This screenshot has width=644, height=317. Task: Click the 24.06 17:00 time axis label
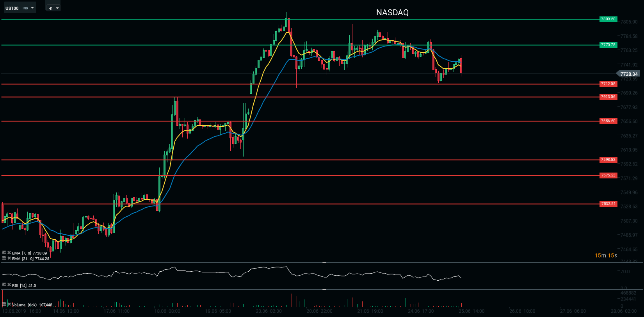click(x=421, y=311)
